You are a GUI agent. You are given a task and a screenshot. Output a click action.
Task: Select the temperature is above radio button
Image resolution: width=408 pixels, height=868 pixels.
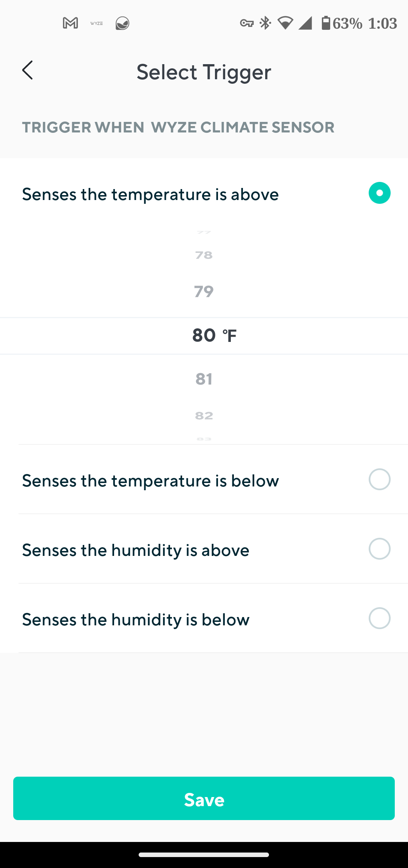coord(379,193)
